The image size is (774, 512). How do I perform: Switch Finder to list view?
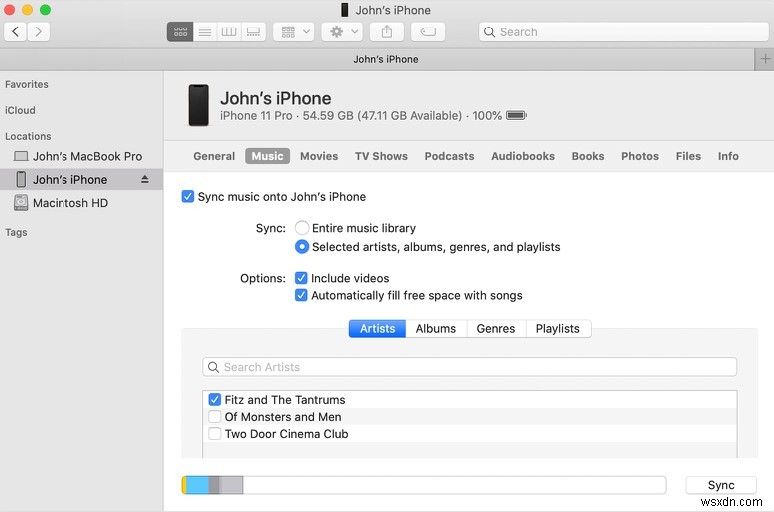pos(205,32)
